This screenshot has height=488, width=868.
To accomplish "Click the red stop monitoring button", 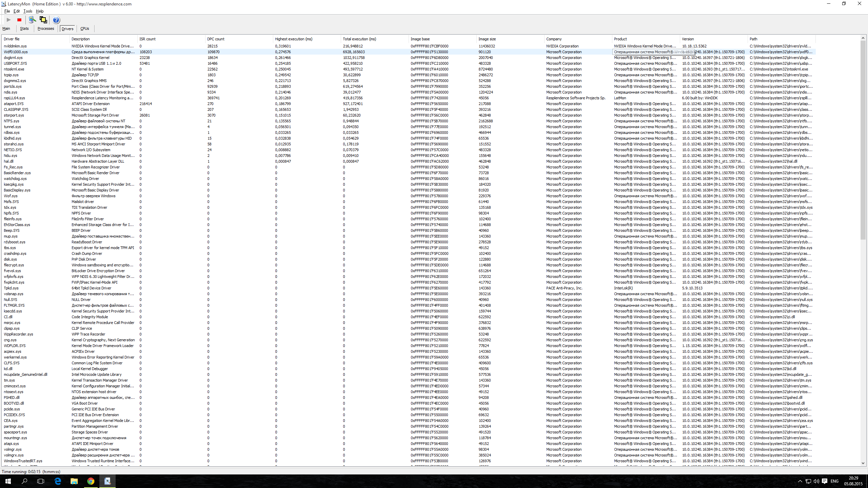I will point(19,20).
